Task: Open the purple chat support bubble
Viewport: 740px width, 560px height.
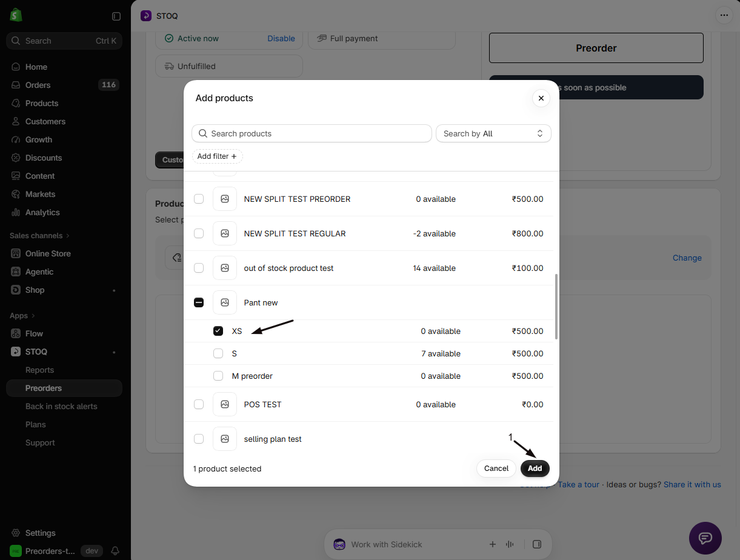Action: pos(705,538)
